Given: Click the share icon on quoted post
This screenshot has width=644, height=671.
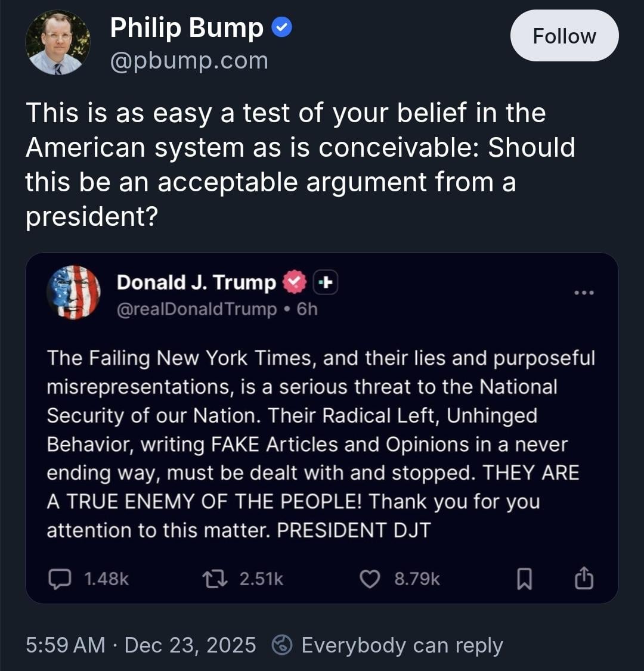Looking at the screenshot, I should coord(584,578).
